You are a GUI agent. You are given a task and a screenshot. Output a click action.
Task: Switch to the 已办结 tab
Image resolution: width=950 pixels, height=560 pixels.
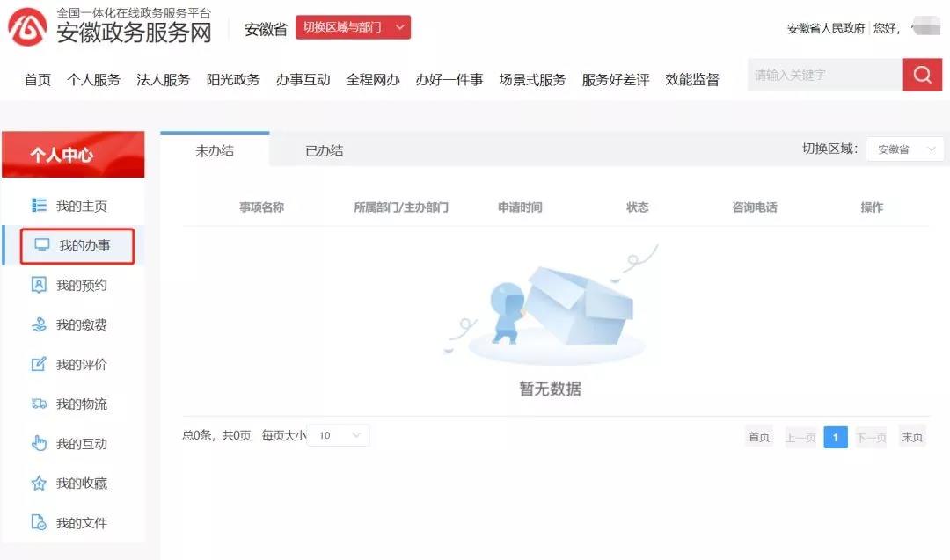tap(324, 150)
